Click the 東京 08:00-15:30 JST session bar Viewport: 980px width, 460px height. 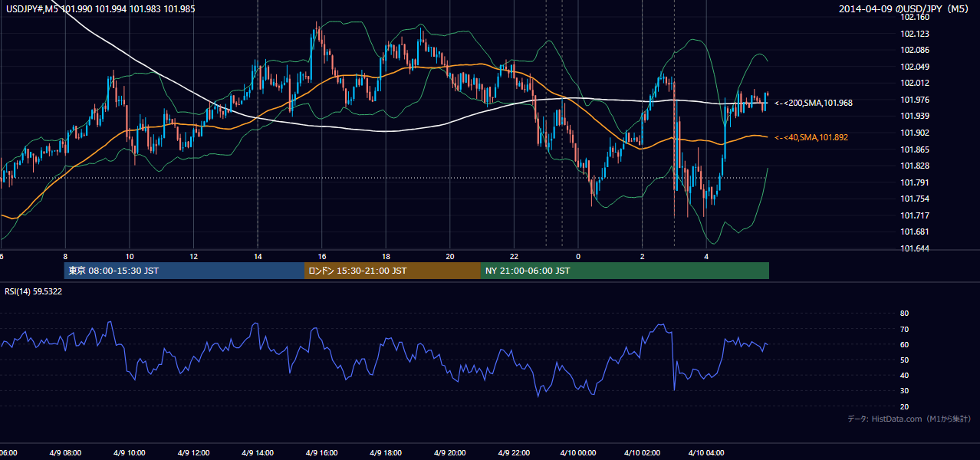pos(184,271)
